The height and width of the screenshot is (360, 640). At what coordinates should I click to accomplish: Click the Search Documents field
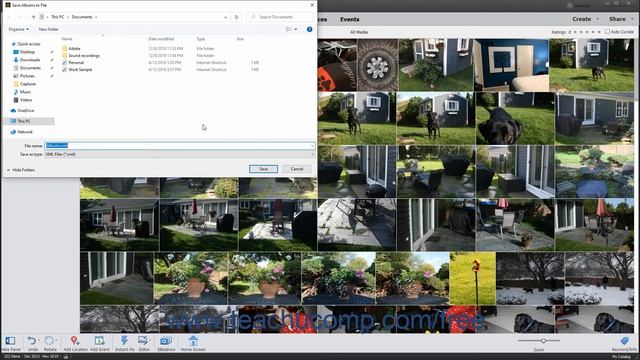[280, 17]
